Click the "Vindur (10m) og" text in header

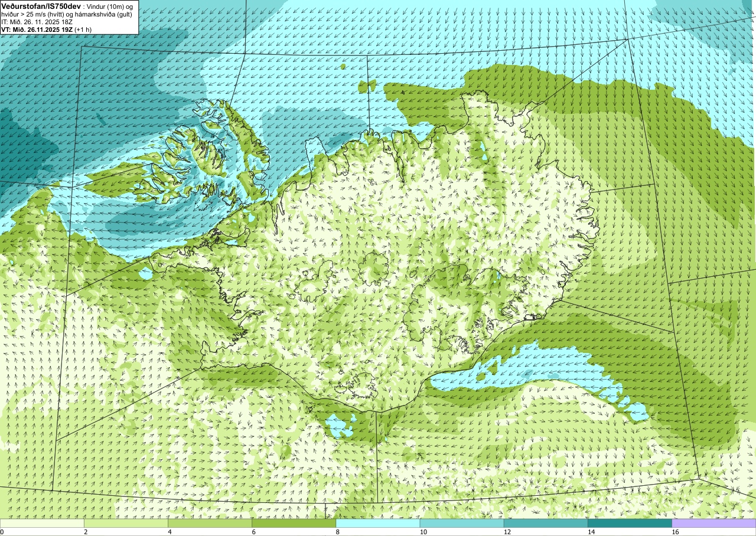click(x=110, y=6)
